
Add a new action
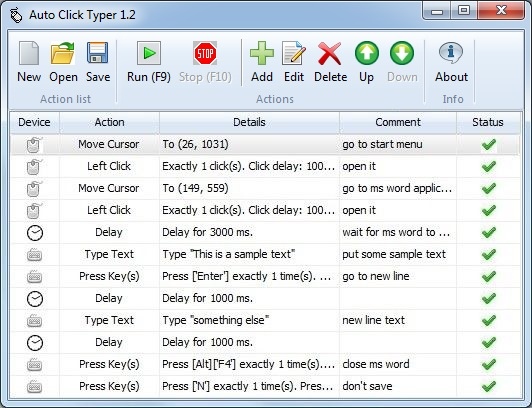tap(262, 62)
